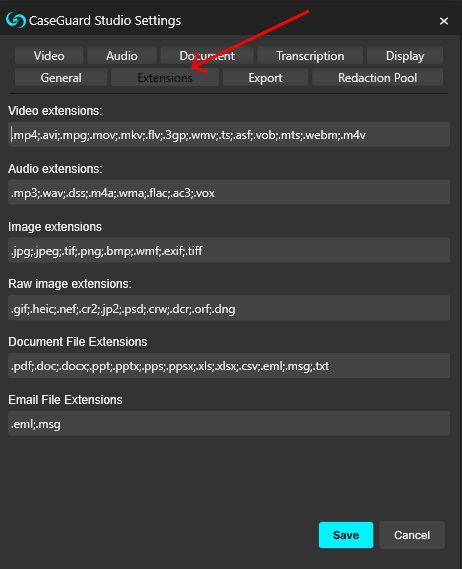Click the CaseGuard logo icon
This screenshot has height=569, width=462.
(16, 20)
